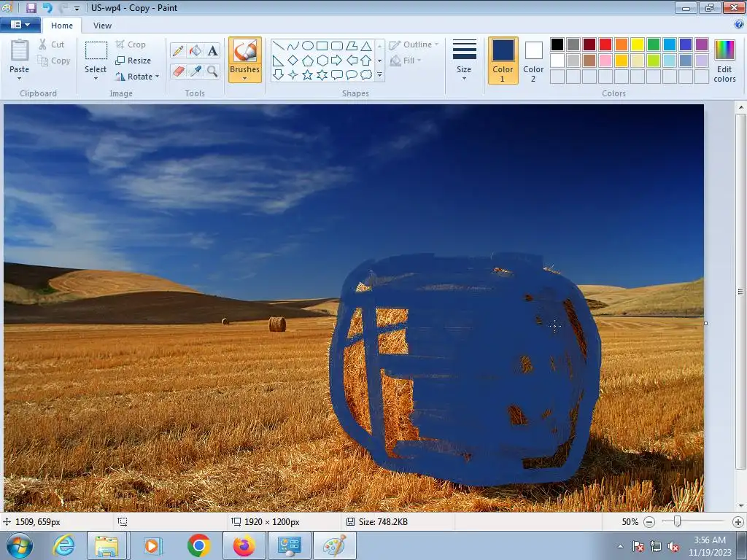Click the Crop button

point(131,44)
